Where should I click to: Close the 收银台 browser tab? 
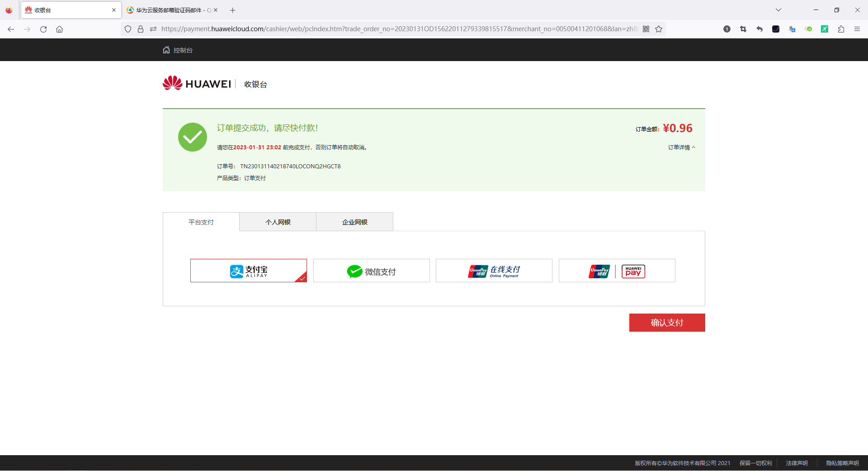coord(114,10)
